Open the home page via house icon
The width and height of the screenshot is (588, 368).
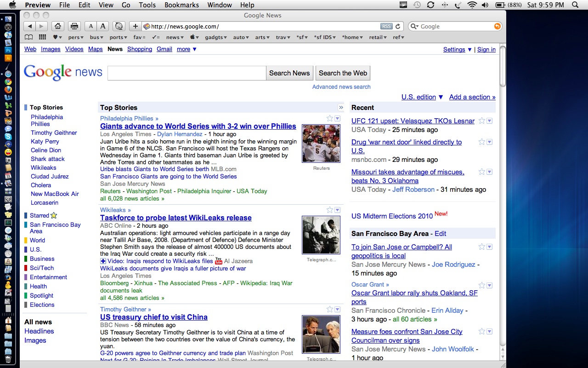point(57,26)
